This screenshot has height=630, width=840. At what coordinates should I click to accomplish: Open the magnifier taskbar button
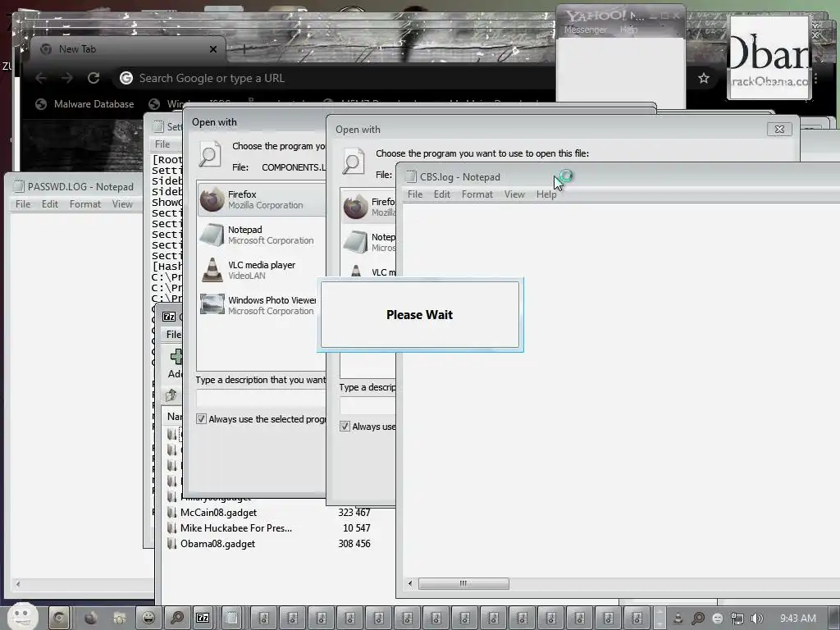pos(177,619)
